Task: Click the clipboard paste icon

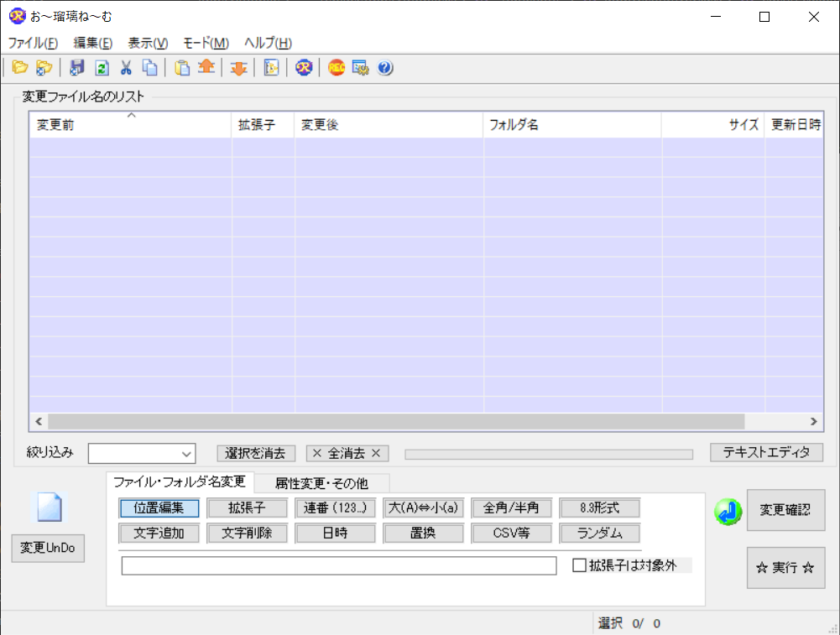Action: coord(182,67)
